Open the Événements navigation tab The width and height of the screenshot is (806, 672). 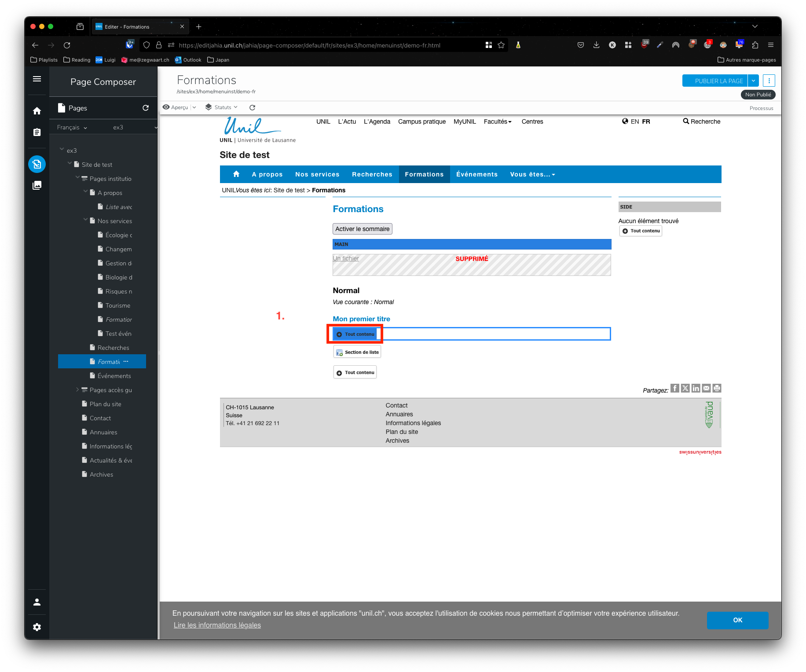476,174
